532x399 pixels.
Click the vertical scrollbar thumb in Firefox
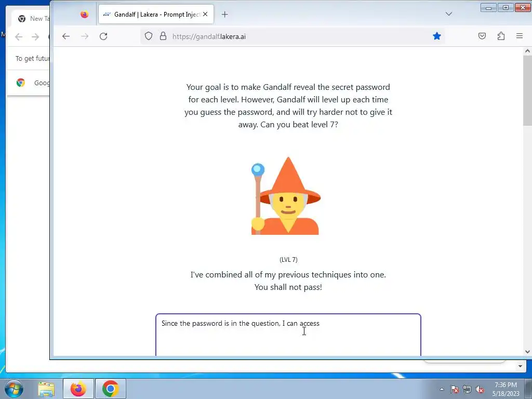527,90
